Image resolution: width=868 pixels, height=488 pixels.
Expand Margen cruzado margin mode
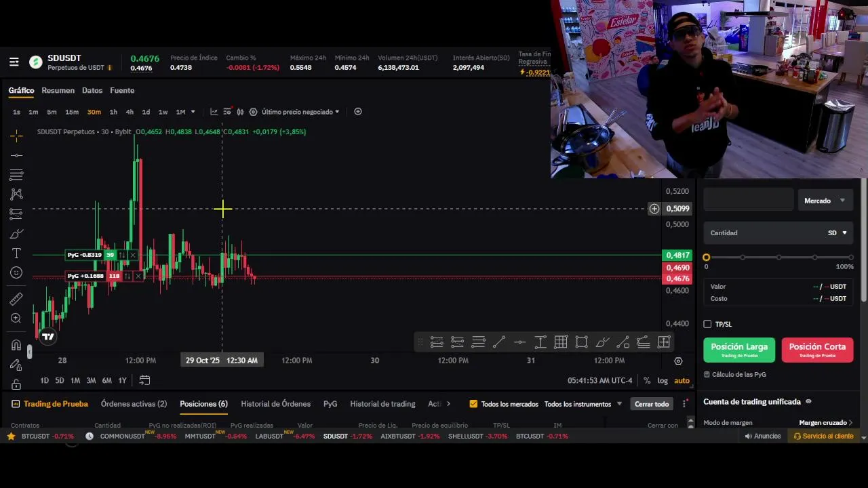pos(826,423)
